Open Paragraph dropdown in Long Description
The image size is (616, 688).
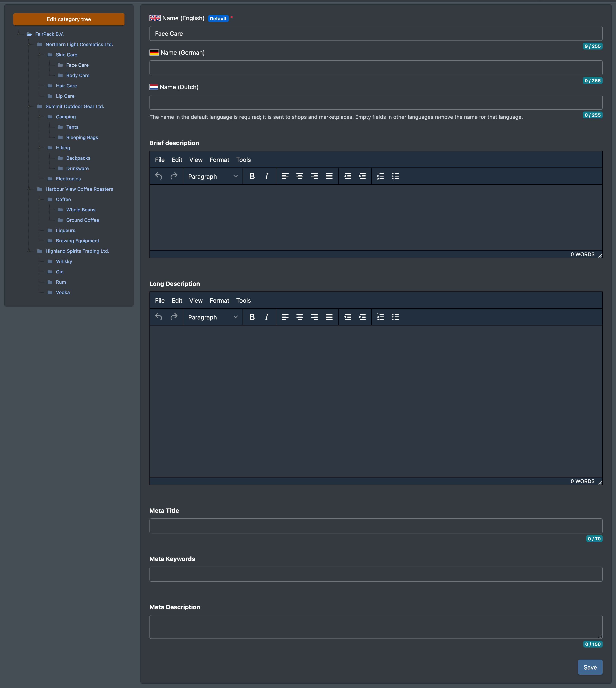[x=213, y=317]
